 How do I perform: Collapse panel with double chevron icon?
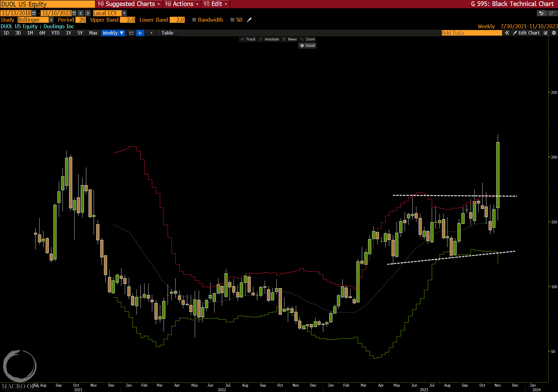[507, 33]
